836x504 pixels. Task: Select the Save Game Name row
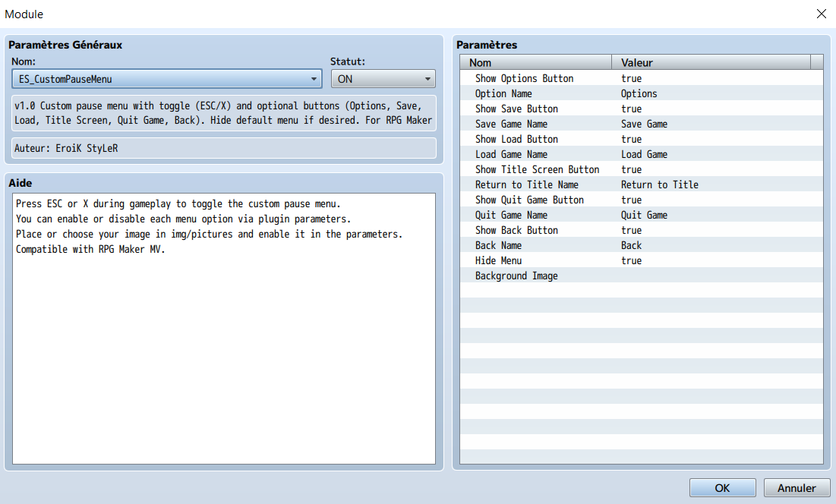pyautogui.click(x=642, y=124)
